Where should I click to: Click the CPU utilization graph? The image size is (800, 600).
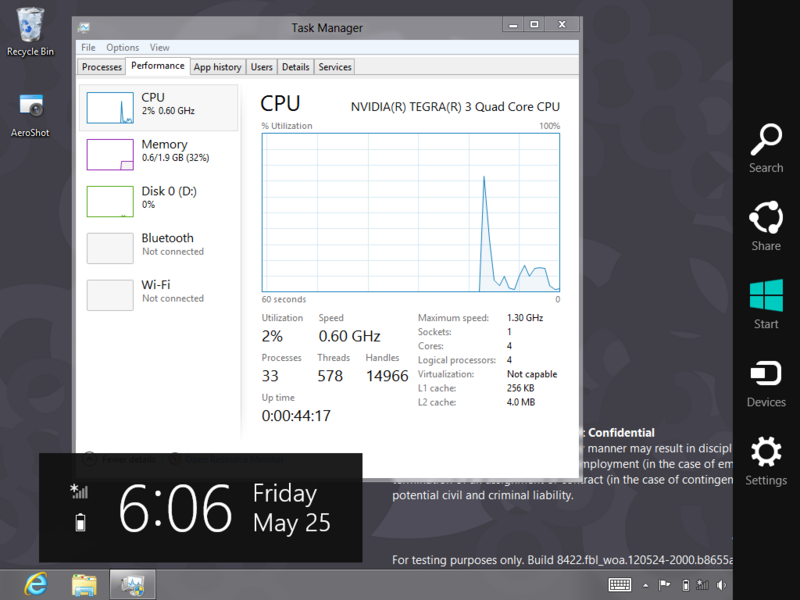pos(411,212)
